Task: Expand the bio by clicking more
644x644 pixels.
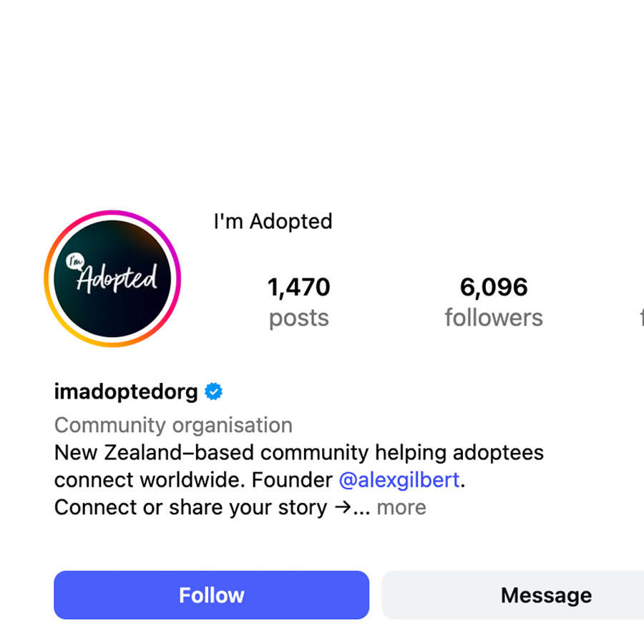Action: [401, 507]
